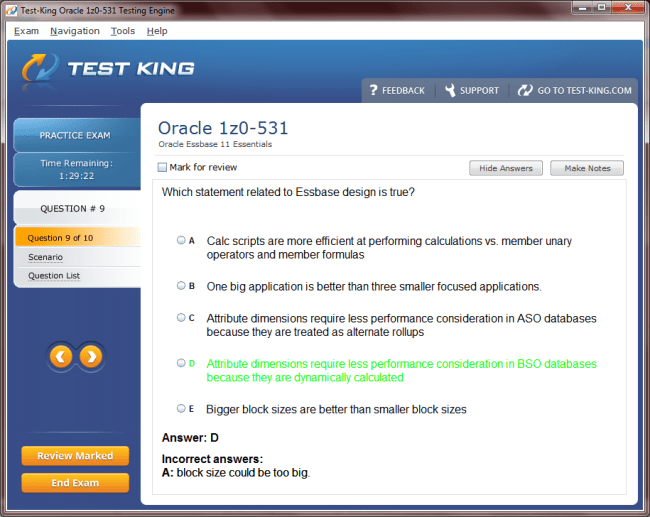Click option C text about ASO databases
The image size is (650, 517).
[x=401, y=325]
